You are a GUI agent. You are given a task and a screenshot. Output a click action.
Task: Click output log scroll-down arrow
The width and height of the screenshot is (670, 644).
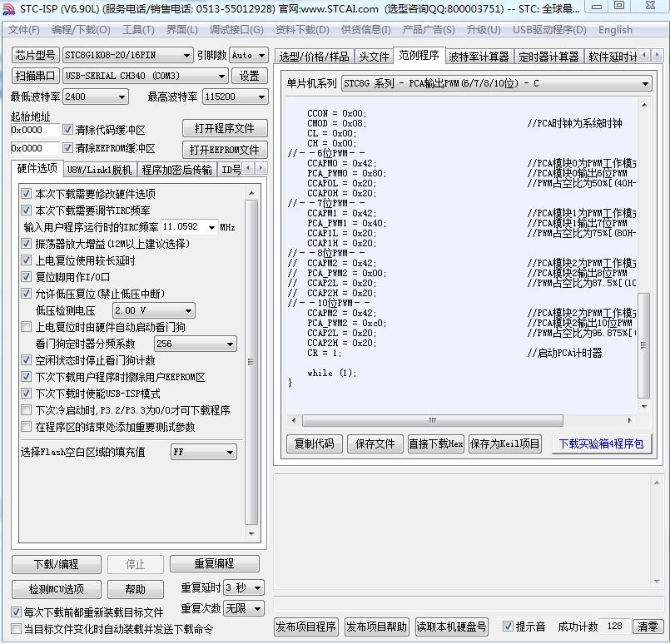[x=657, y=582]
